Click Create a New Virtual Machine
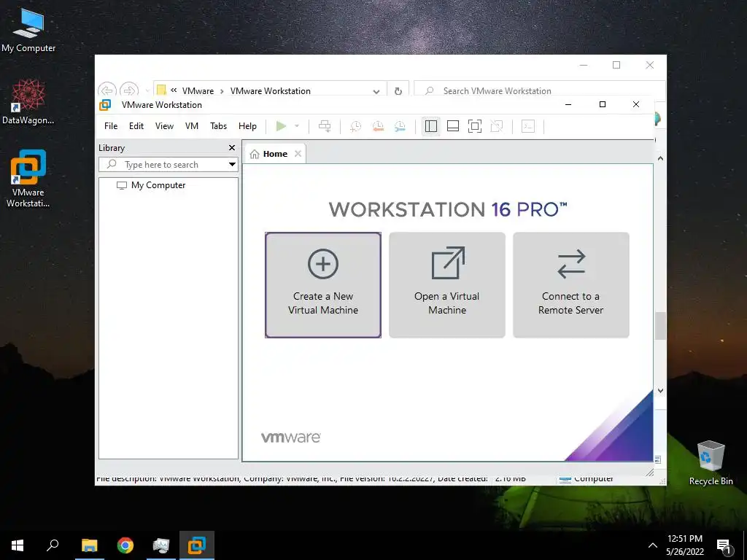 [x=323, y=285]
